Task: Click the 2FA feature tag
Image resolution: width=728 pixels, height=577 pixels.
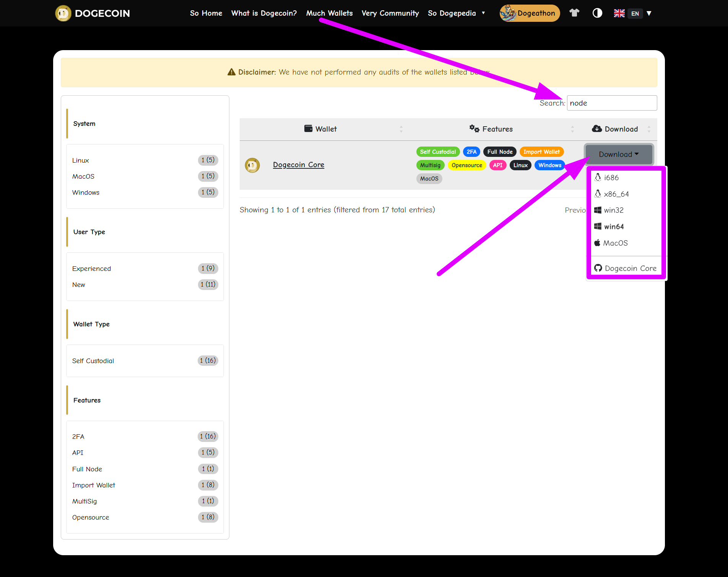Action: pos(471,152)
